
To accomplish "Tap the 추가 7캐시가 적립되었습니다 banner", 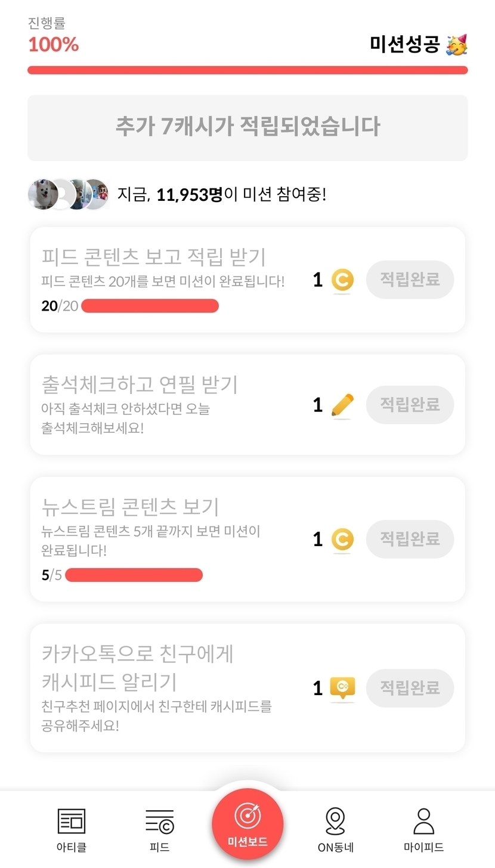I will pyautogui.click(x=247, y=128).
